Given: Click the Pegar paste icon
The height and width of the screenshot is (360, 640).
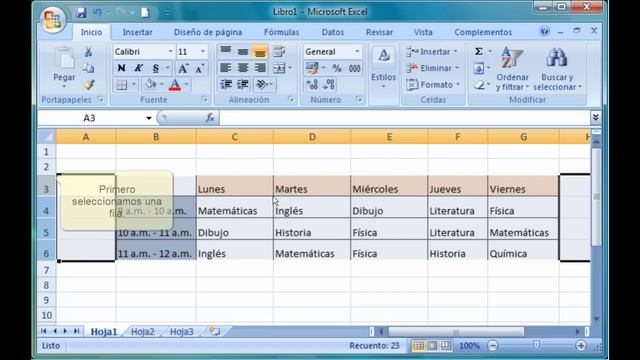Looking at the screenshot, I should [x=64, y=59].
